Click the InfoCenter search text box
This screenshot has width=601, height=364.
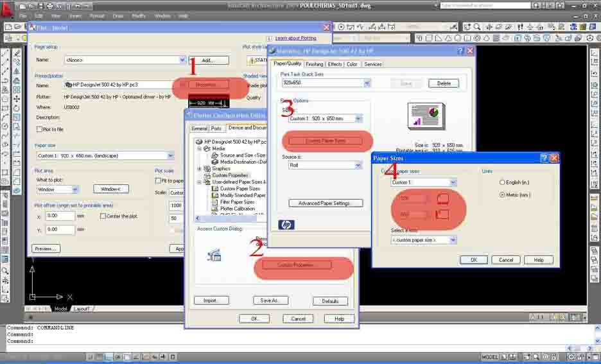click(x=485, y=6)
